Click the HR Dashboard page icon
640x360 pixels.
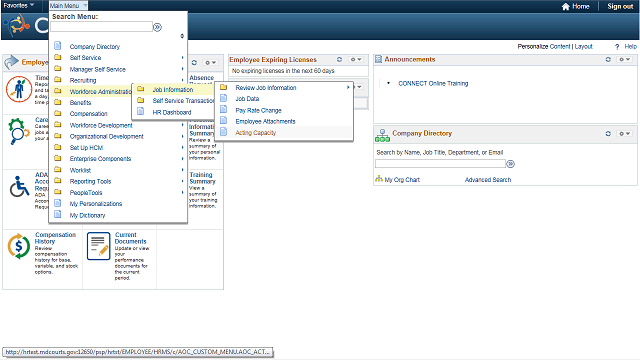(140, 111)
